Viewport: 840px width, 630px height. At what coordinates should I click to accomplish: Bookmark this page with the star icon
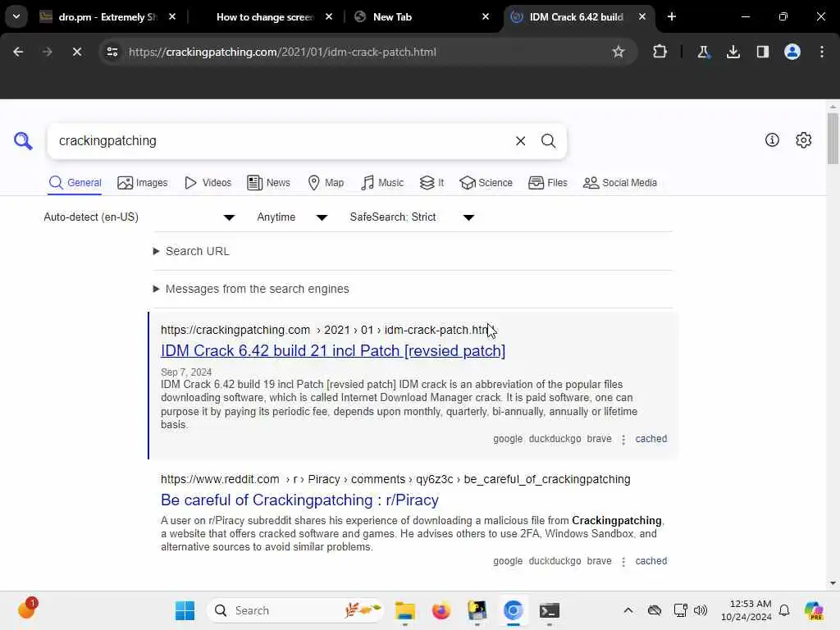tap(619, 52)
